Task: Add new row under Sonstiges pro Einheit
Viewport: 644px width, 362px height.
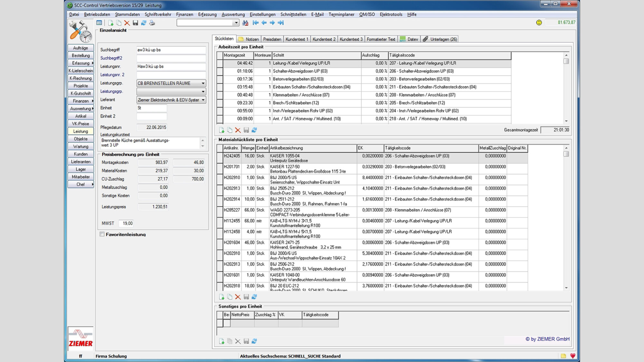Action: click(x=222, y=341)
